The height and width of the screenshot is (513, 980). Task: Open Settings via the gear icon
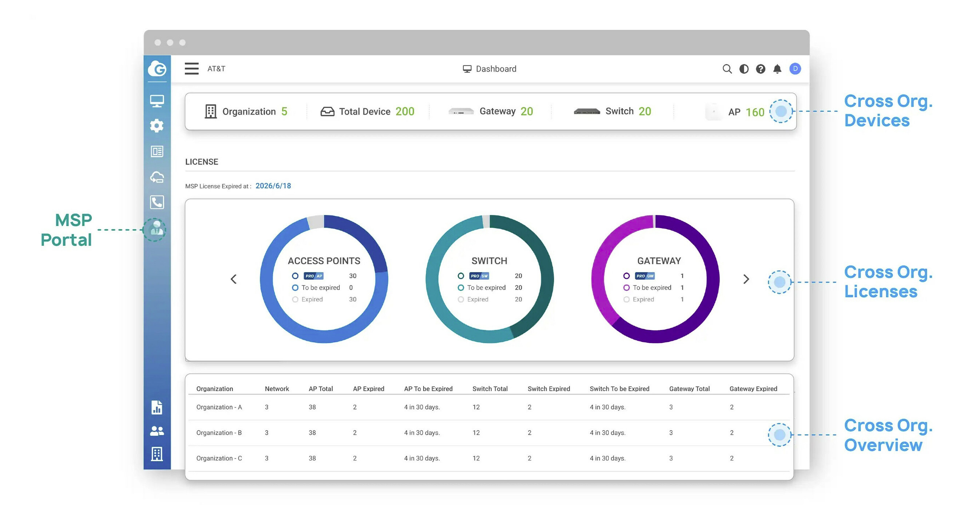pos(157,126)
